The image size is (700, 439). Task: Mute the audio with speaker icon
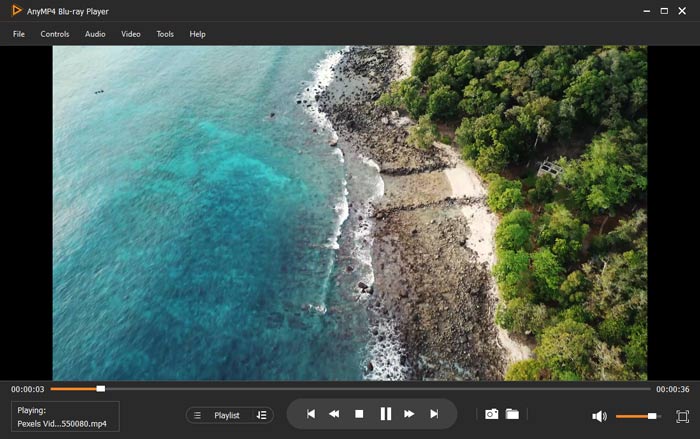coord(598,416)
